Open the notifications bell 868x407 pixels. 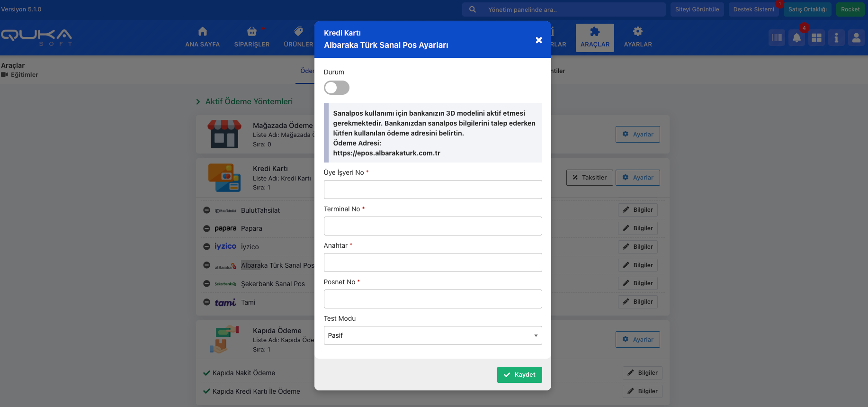796,38
